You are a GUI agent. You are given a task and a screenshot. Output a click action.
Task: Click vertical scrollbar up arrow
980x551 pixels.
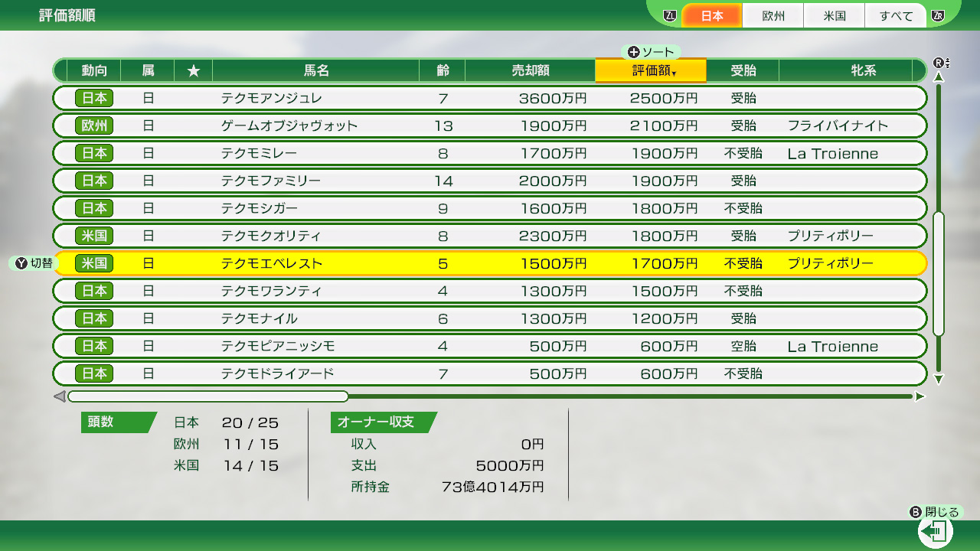(939, 77)
